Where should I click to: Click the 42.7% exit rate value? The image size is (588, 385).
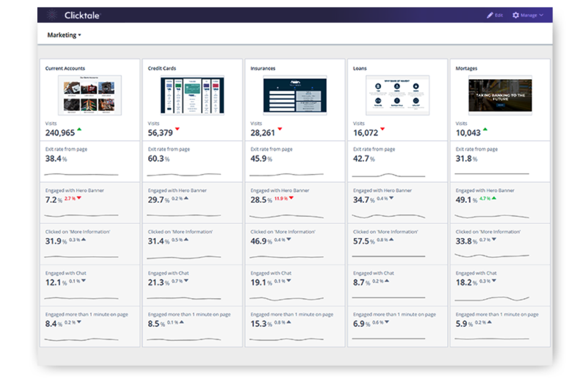pos(363,159)
